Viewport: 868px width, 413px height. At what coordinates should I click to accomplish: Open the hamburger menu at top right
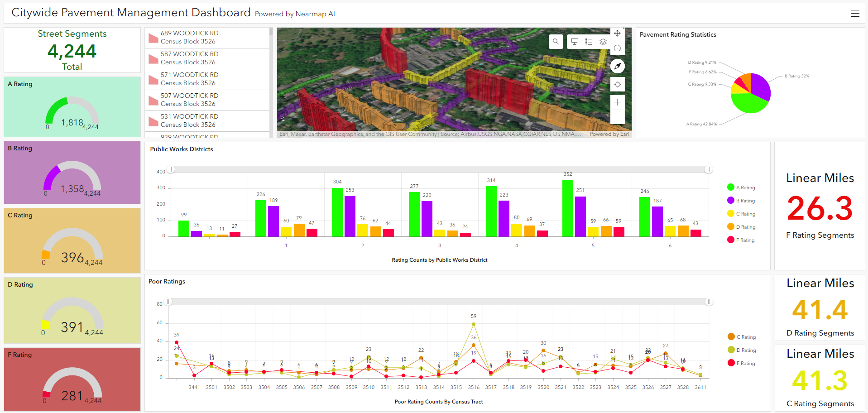click(x=855, y=13)
